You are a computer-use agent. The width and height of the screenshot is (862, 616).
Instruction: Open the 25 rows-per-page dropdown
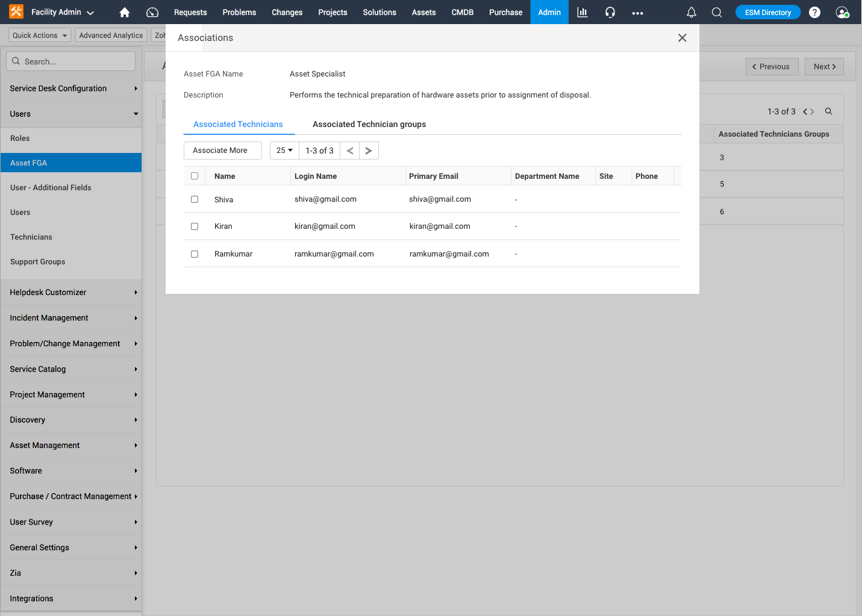pyautogui.click(x=284, y=150)
